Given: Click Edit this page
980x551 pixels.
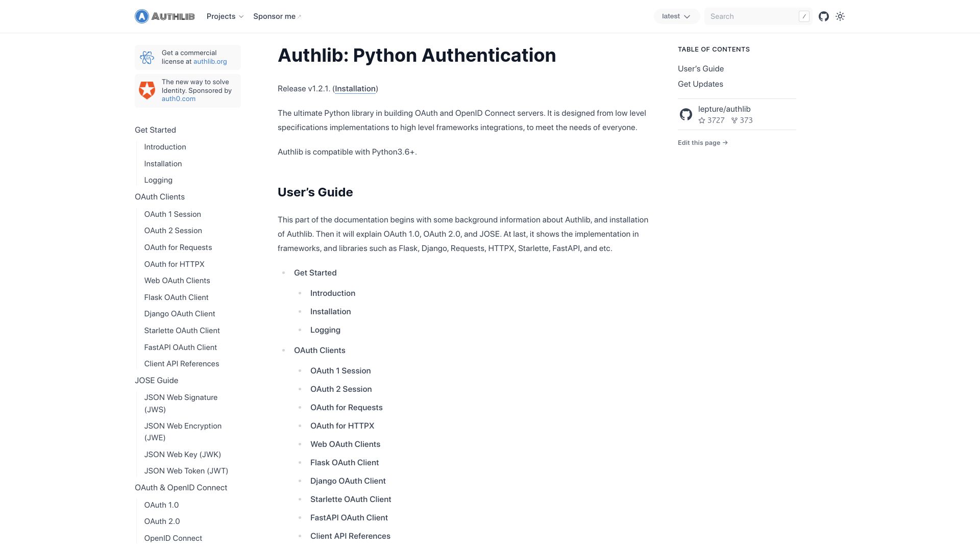Looking at the screenshot, I should point(703,143).
